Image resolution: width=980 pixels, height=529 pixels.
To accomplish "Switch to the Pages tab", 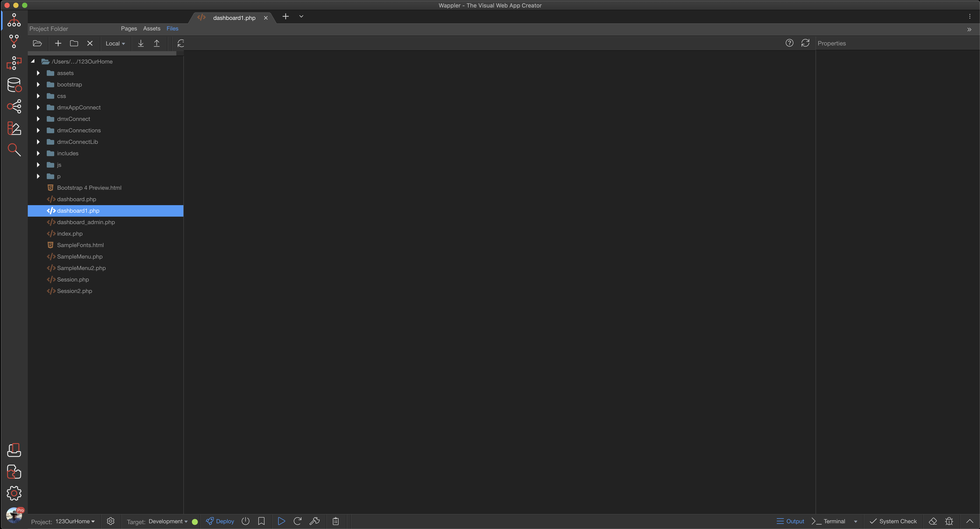I will (x=129, y=28).
